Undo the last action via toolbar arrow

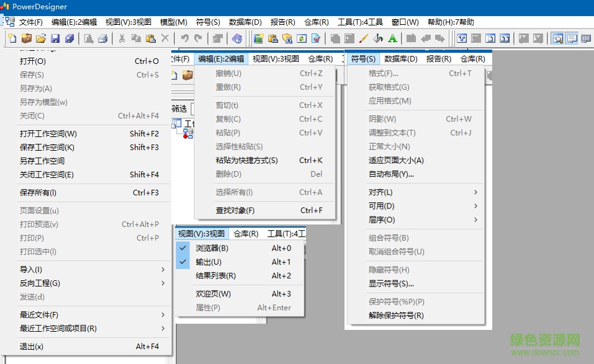pyautogui.click(x=185, y=38)
